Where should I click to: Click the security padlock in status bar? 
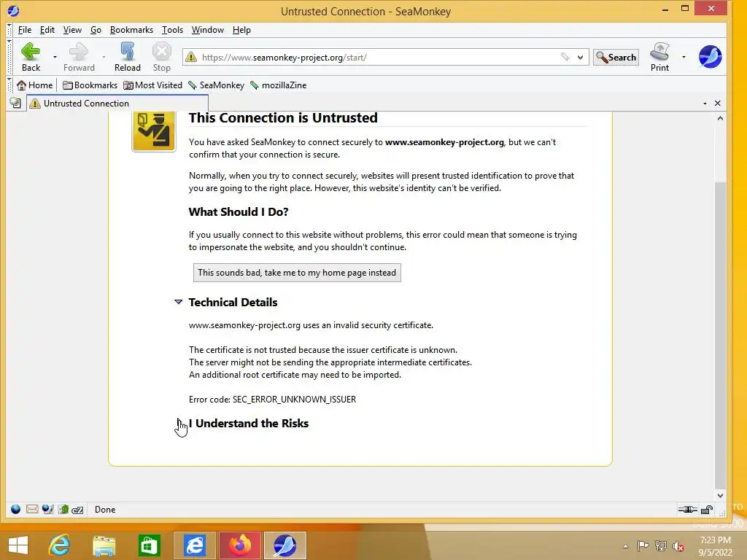pos(707,510)
